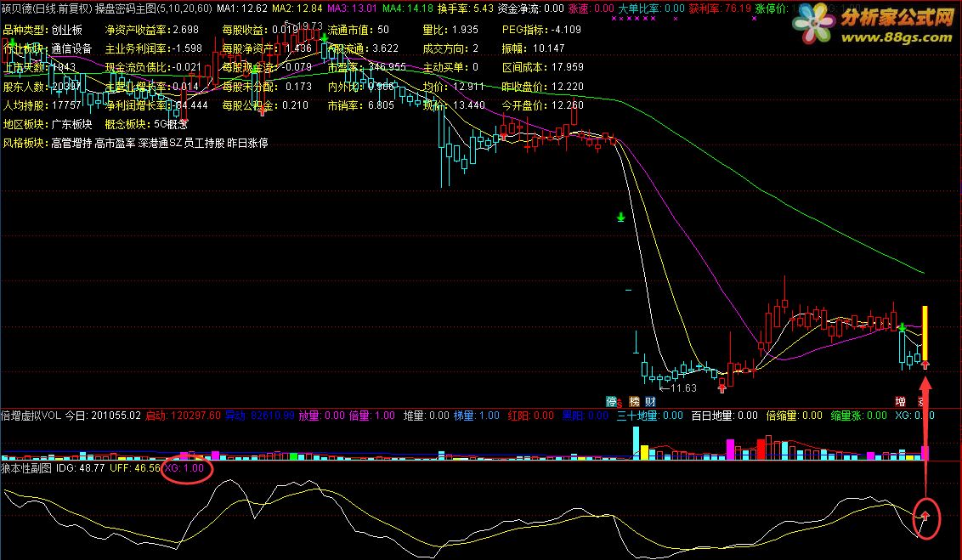Image resolution: width=962 pixels, height=560 pixels.
Task: Click the 今日: 201055.02 volume value
Action: pos(103,416)
